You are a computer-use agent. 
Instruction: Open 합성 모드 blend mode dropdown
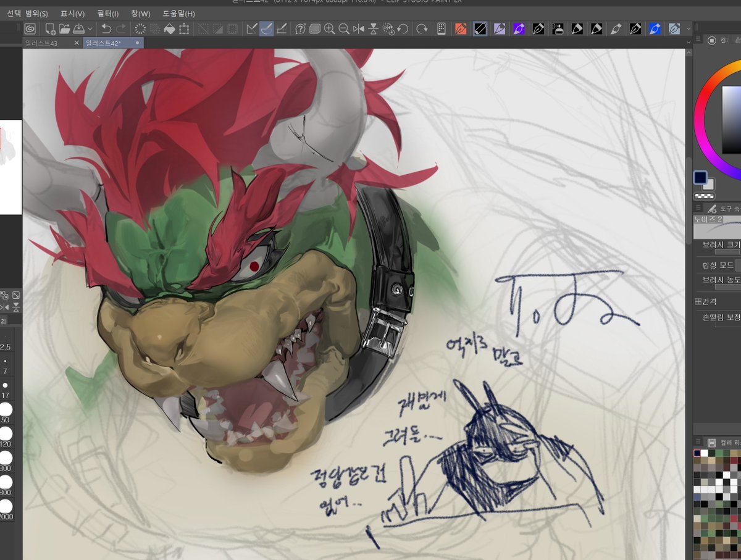tap(737, 265)
